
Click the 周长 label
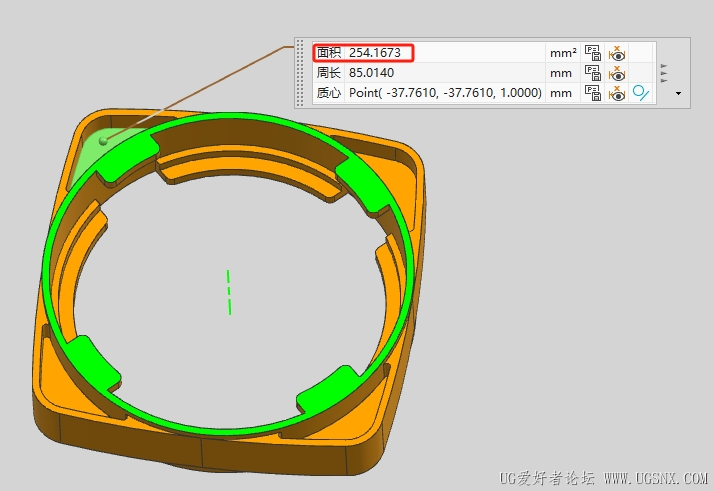(x=328, y=73)
